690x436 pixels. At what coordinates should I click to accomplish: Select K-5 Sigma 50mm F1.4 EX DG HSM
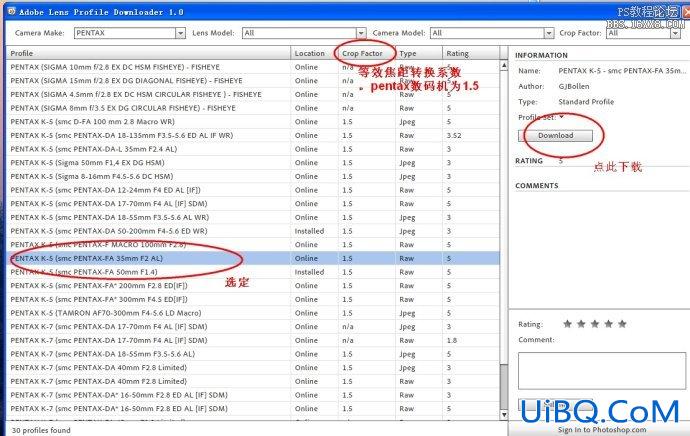(x=253, y=162)
